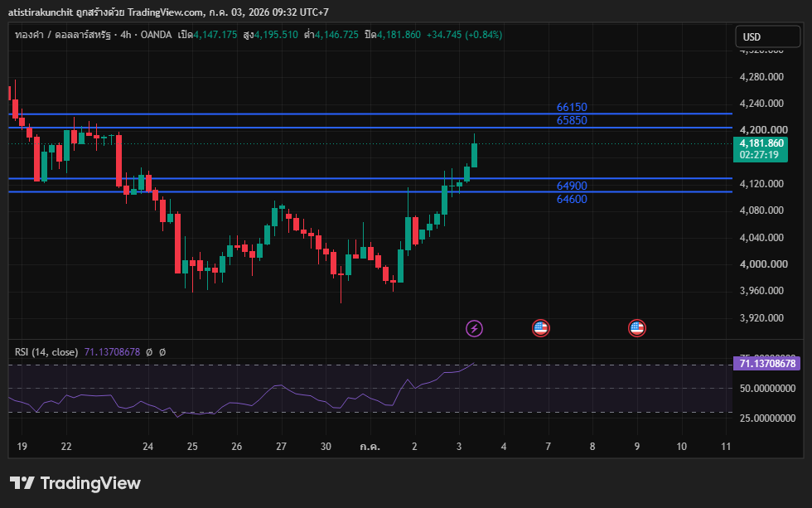Click the +34.745 (+0.84%) change value
The width and height of the screenshot is (812, 508).
click(464, 35)
